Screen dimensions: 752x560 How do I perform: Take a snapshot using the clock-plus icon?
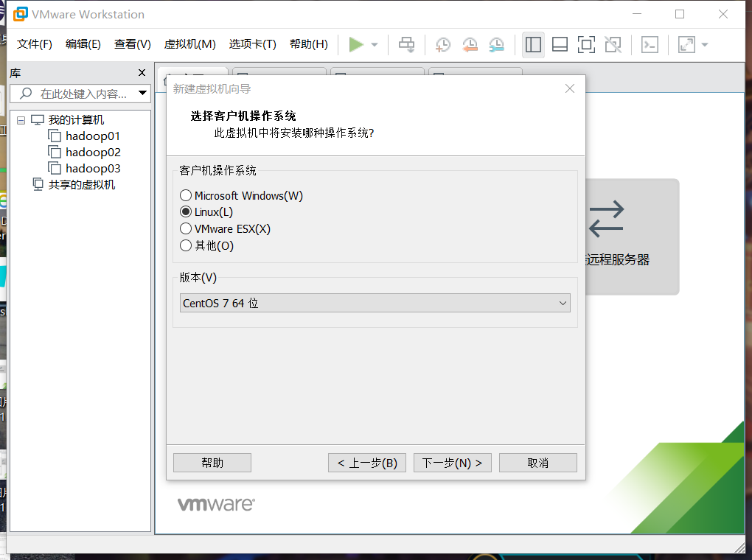pos(442,45)
